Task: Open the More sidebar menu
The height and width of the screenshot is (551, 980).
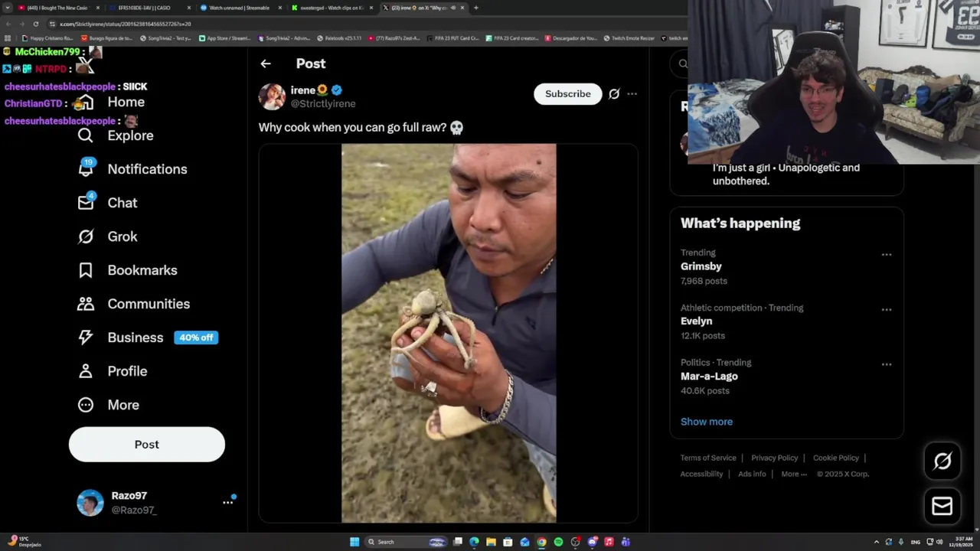Action: pos(108,405)
